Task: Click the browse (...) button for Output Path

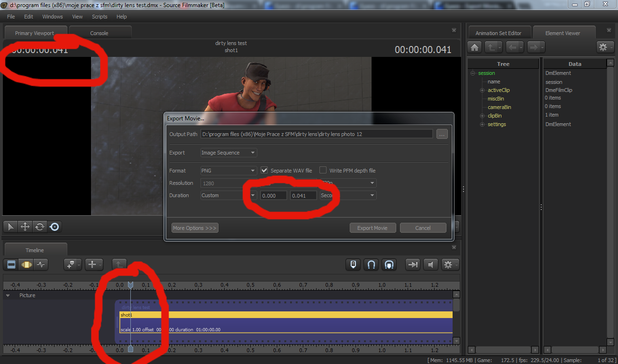Action: [x=442, y=134]
